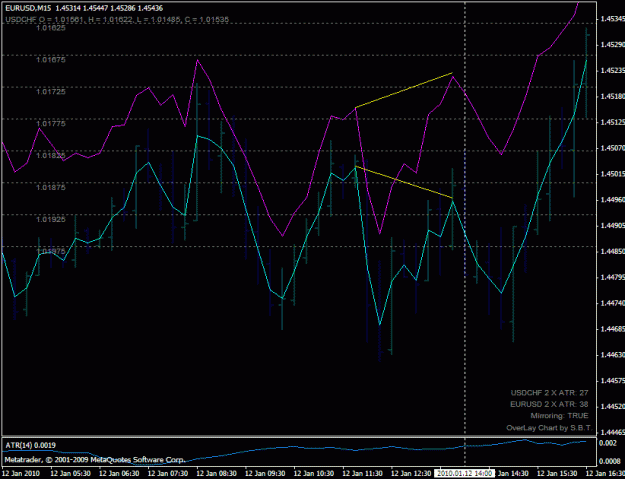
Task: Click the Metatrader MetaQuotes copyright text
Action: coord(95,460)
